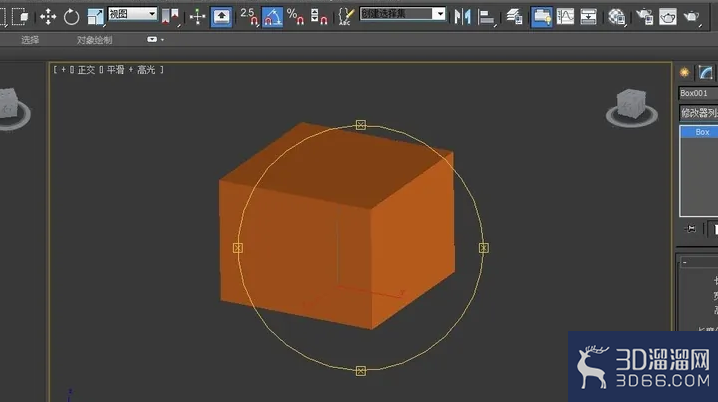Collapse the parameters rollout minus header
718x402 pixels.
tap(698, 262)
